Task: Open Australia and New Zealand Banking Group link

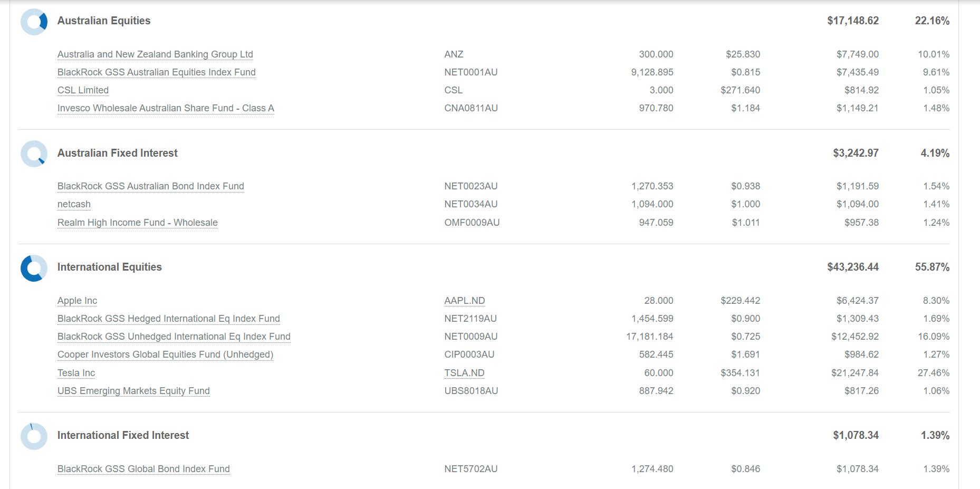Action: pyautogui.click(x=155, y=54)
